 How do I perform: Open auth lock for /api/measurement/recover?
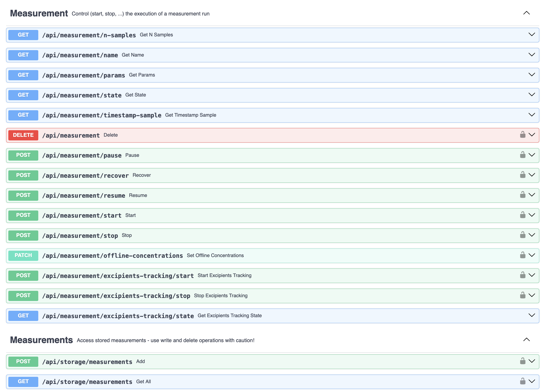[523, 175]
